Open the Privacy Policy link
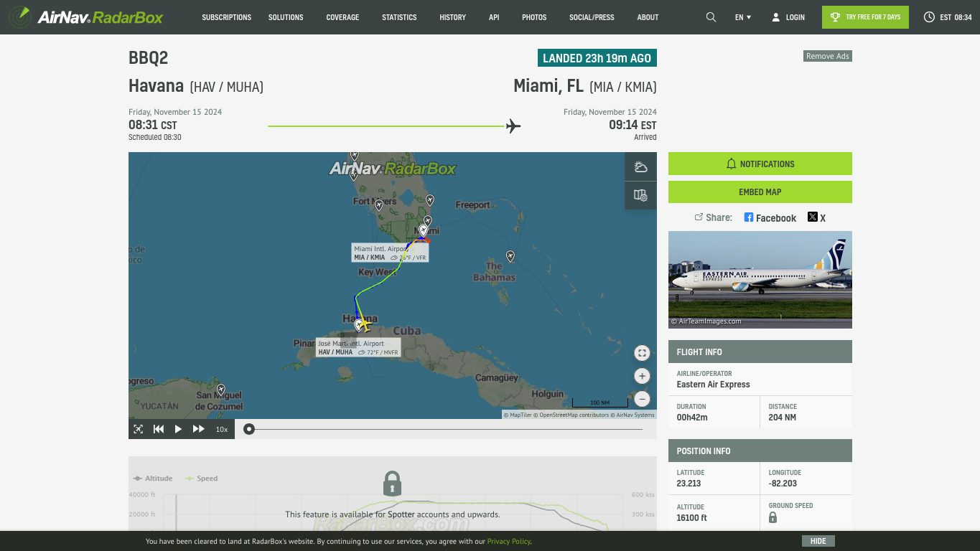Screen dimensions: 980x551 509,542
